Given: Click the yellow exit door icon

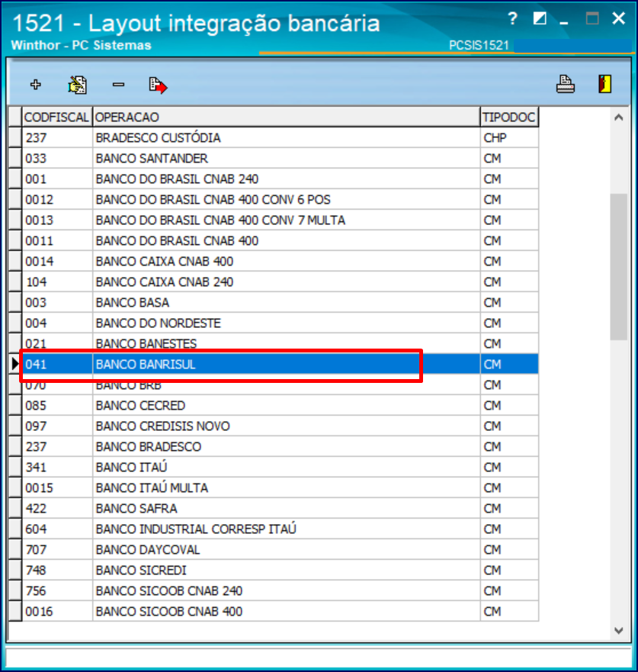Looking at the screenshot, I should pyautogui.click(x=604, y=84).
